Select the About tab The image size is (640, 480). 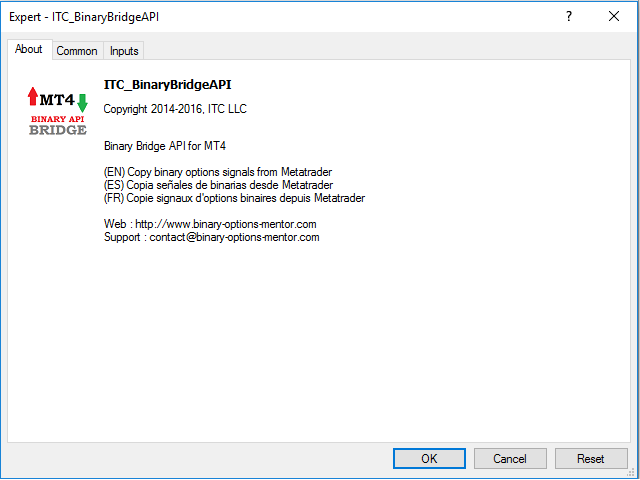point(29,49)
